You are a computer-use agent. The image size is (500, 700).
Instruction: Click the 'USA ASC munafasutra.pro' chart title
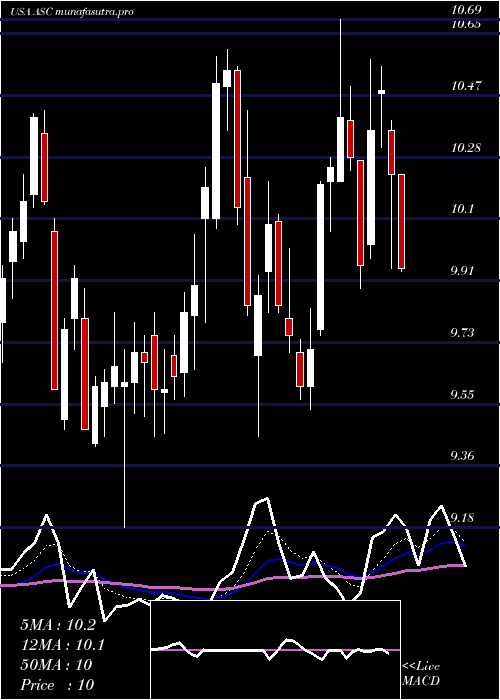click(x=72, y=12)
